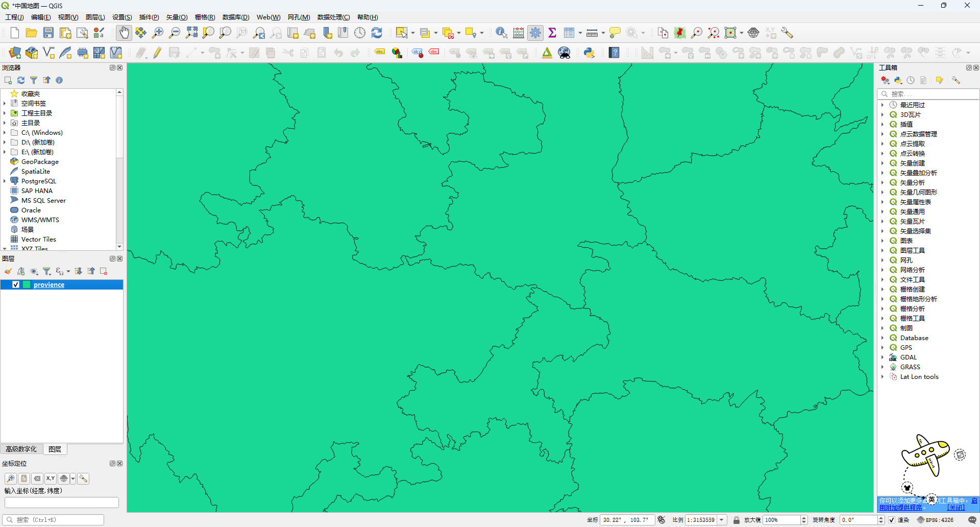This screenshot has width=980, height=527.
Task: Expand the GRASS toolbox group
Action: (x=885, y=367)
